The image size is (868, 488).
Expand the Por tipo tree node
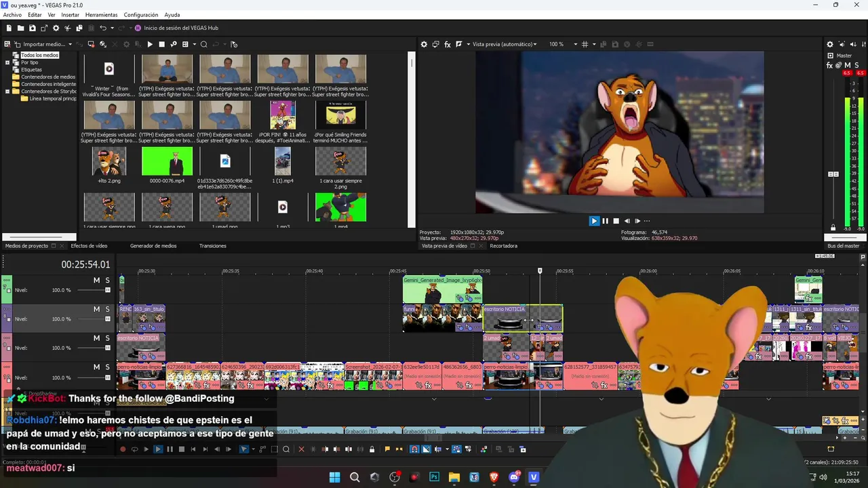click(7, 62)
